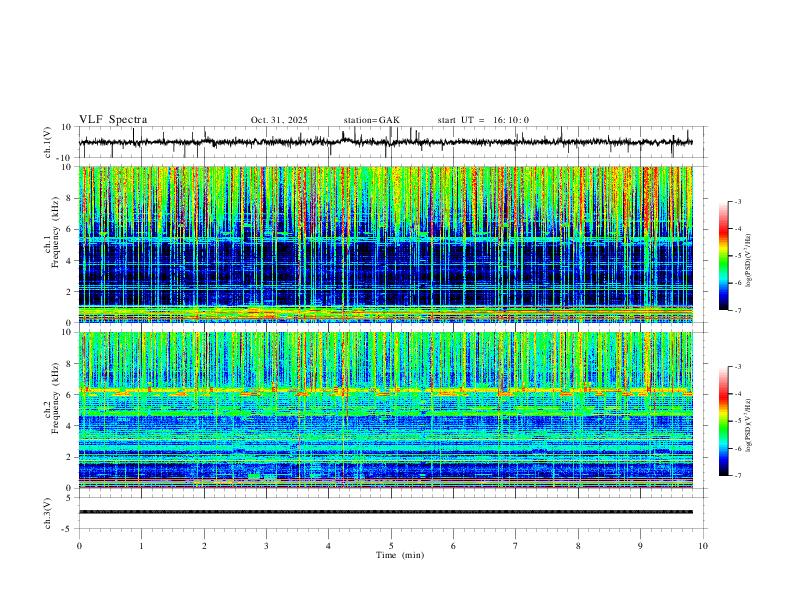Viewport: 792px width, 612px height.
Task: Click the "2" kHz tick on ch.2 frequency axis
Action: point(71,457)
